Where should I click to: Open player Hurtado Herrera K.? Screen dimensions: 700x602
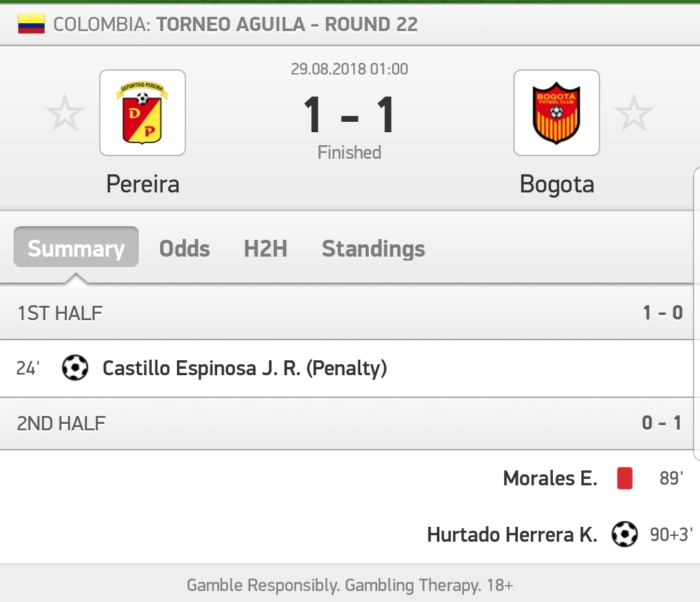[512, 534]
